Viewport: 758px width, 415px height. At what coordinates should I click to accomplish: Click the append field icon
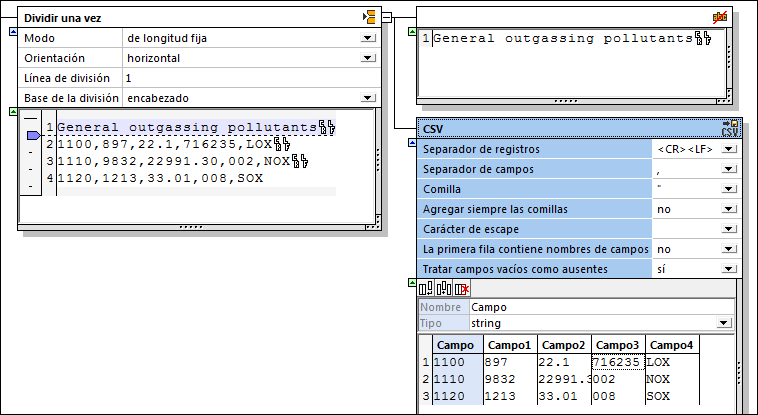click(x=426, y=288)
